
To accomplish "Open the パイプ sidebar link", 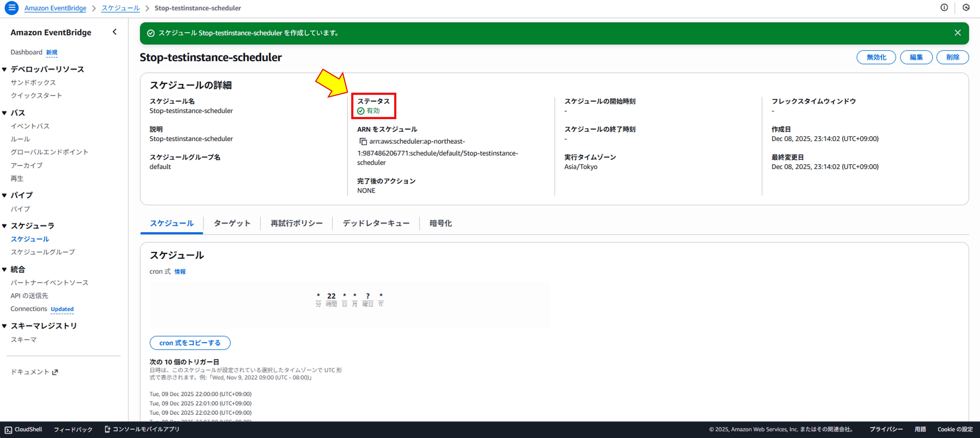I will [x=20, y=209].
